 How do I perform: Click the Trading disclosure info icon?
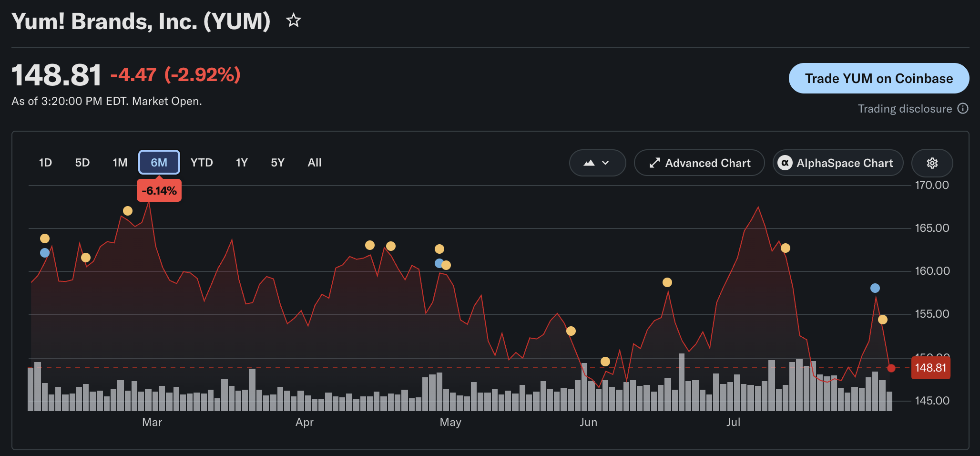tap(963, 109)
